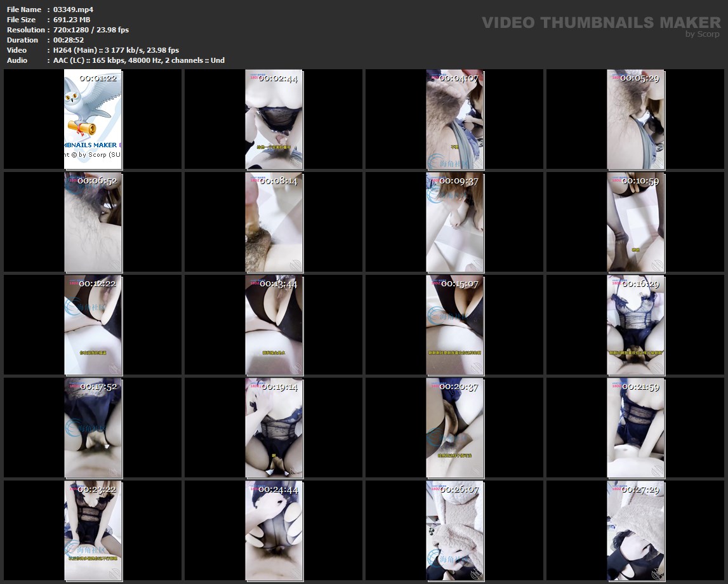
Task: Select the frame at 00:10:59
Action: 635,222
